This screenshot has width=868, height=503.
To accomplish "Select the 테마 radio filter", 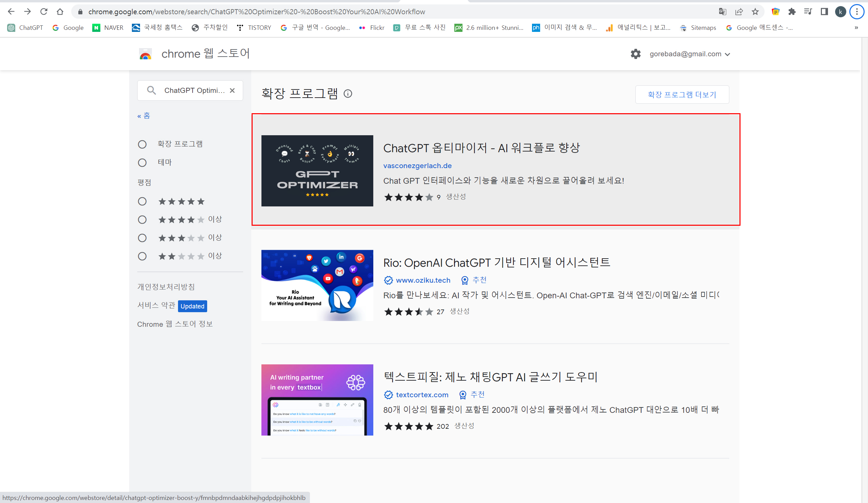I will [142, 162].
